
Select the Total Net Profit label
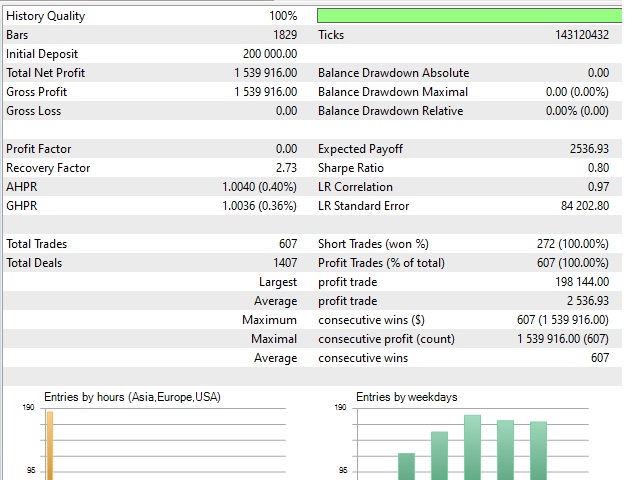[46, 73]
